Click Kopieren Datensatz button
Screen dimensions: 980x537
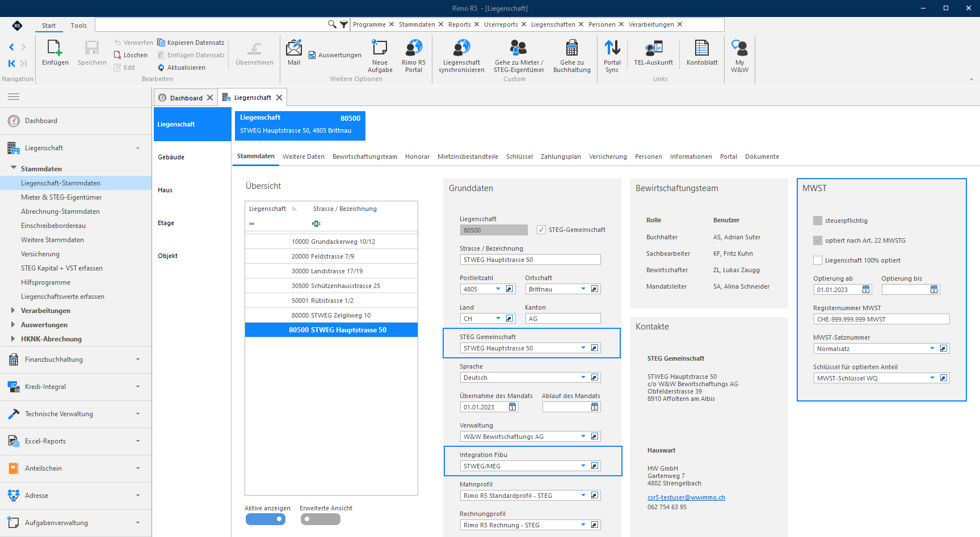pyautogui.click(x=191, y=43)
